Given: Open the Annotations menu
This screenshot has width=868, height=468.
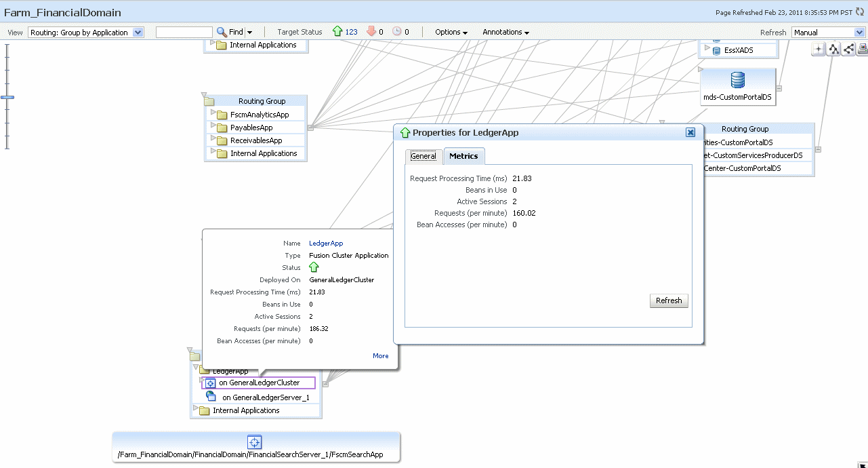Looking at the screenshot, I should 505,33.
